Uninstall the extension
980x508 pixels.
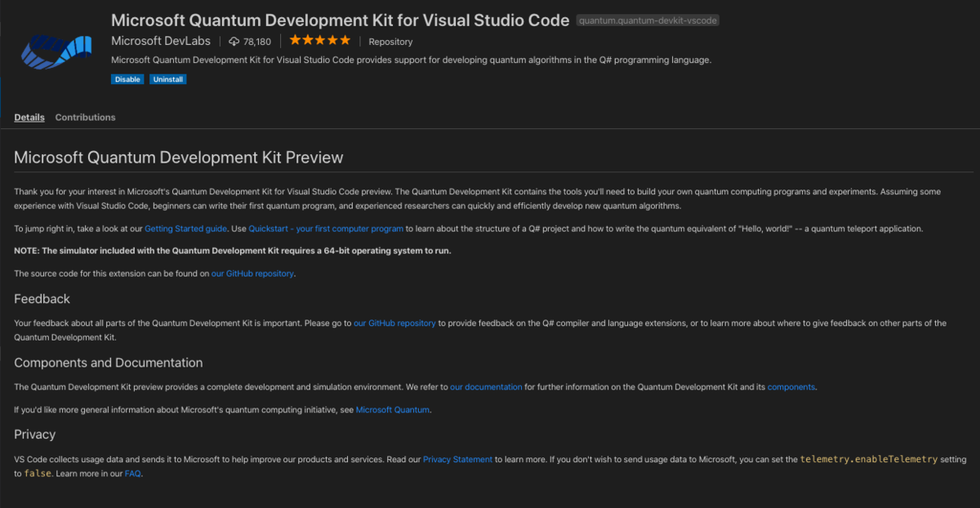click(x=168, y=79)
